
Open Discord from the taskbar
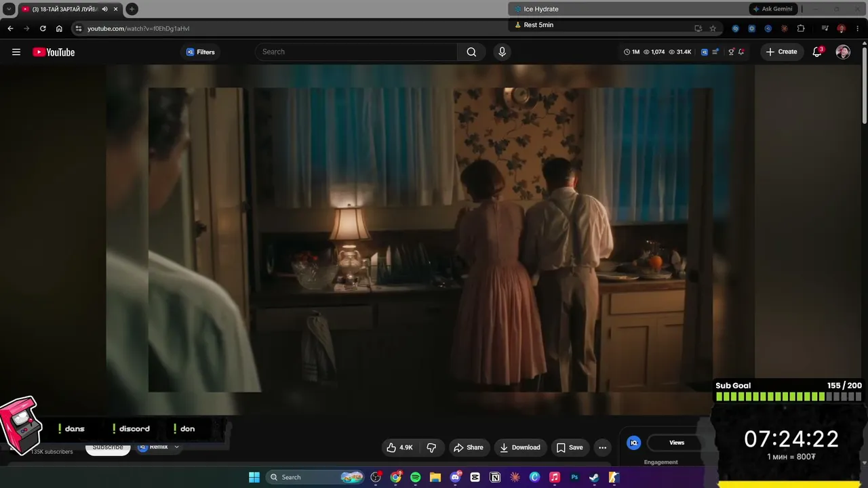456,477
